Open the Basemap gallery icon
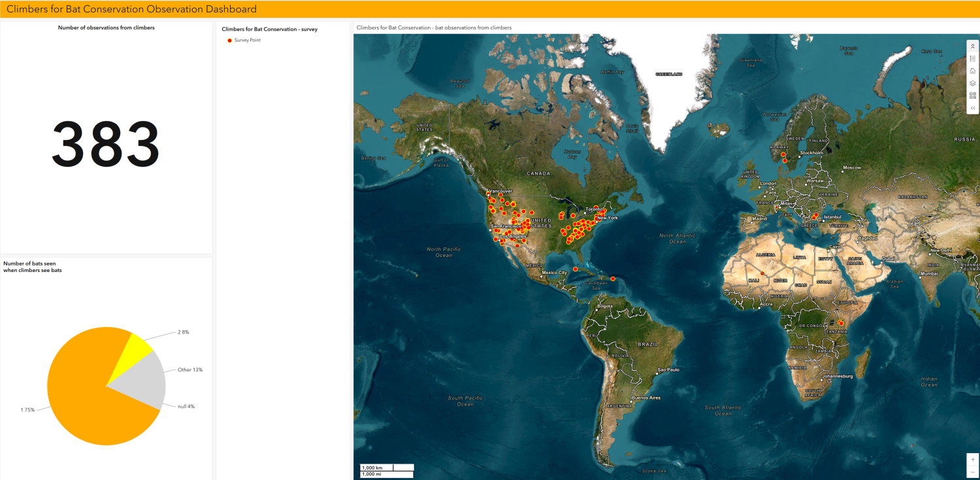980x480 pixels. (x=973, y=95)
